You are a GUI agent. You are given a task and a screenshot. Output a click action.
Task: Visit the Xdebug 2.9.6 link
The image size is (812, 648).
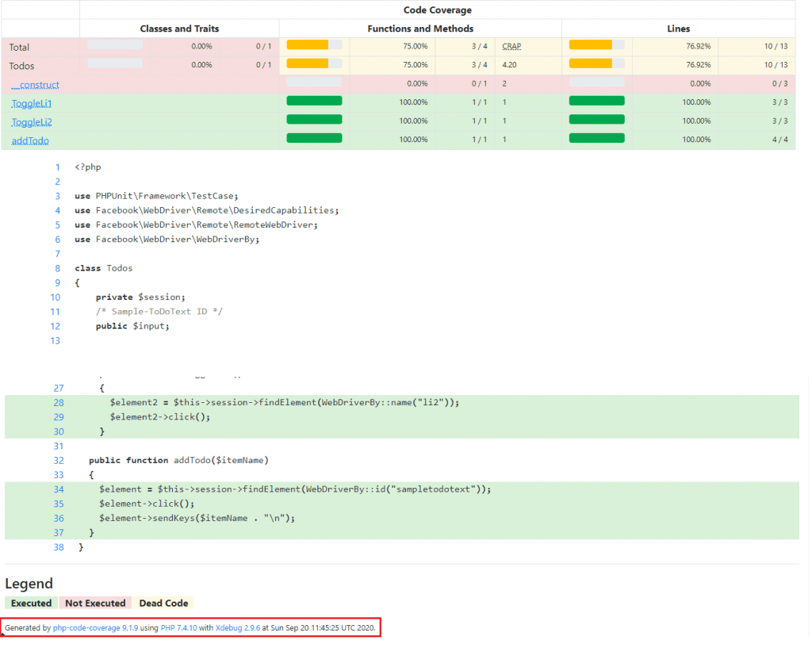click(x=237, y=628)
